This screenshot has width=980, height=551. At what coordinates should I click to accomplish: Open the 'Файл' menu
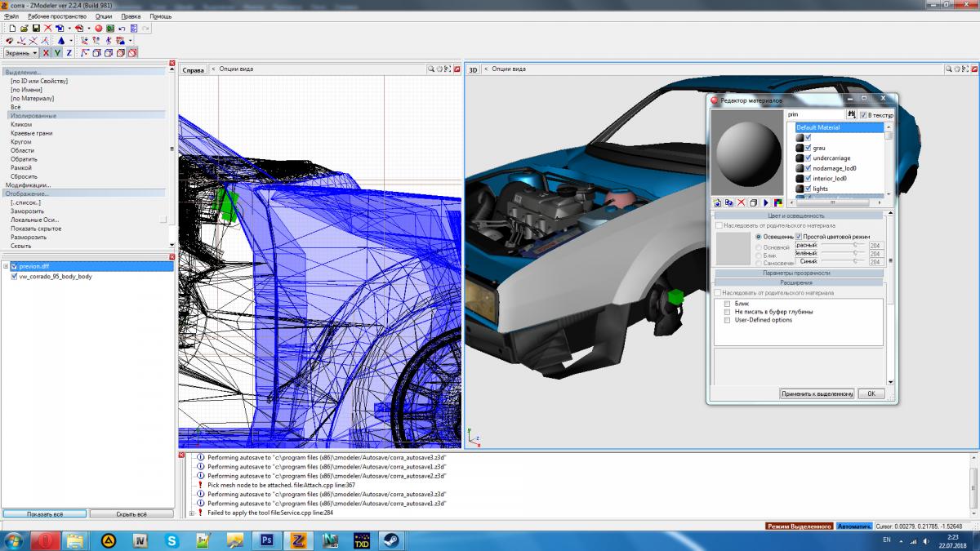click(11, 16)
